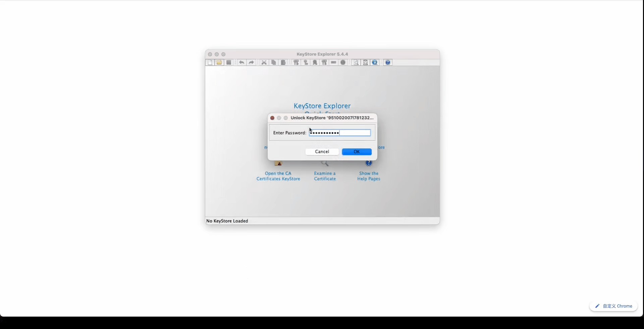The width and height of the screenshot is (644, 329).
Task: Set the KeyStore password via toolbar icon
Action: tap(334, 63)
